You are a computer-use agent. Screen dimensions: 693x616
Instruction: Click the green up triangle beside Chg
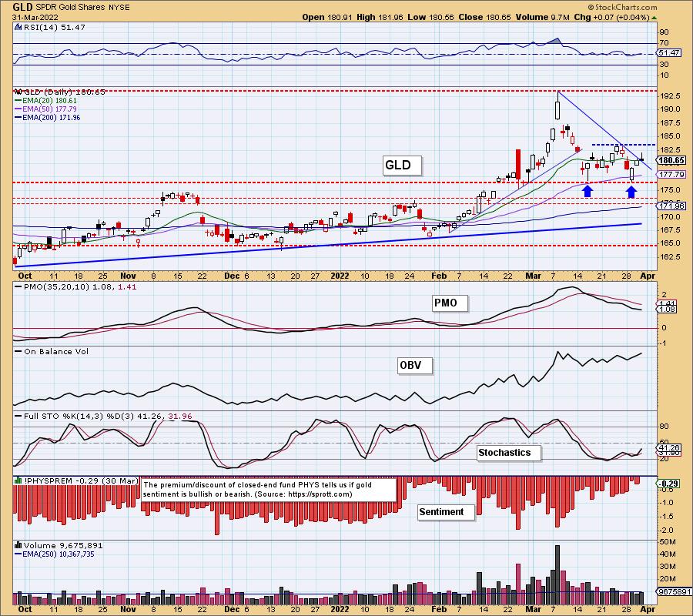click(654, 18)
